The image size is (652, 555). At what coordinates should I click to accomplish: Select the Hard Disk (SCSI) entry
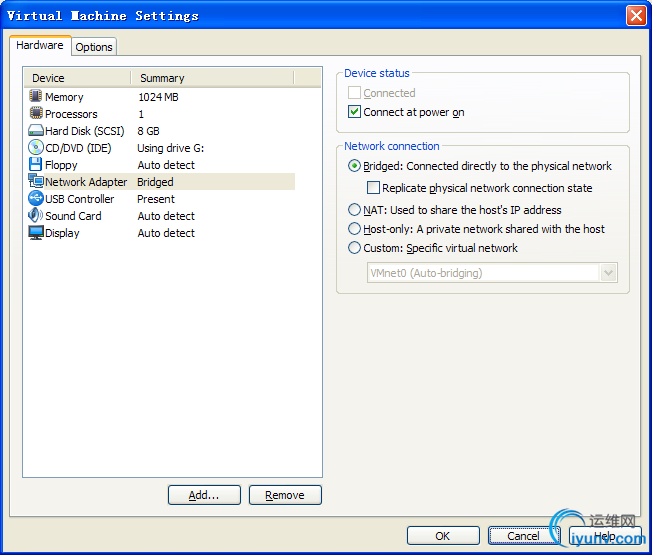click(85, 131)
